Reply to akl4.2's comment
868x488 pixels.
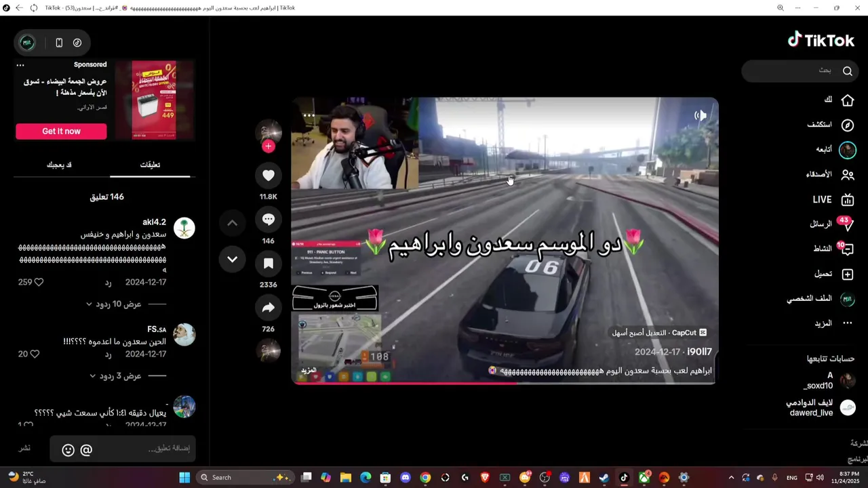108,282
